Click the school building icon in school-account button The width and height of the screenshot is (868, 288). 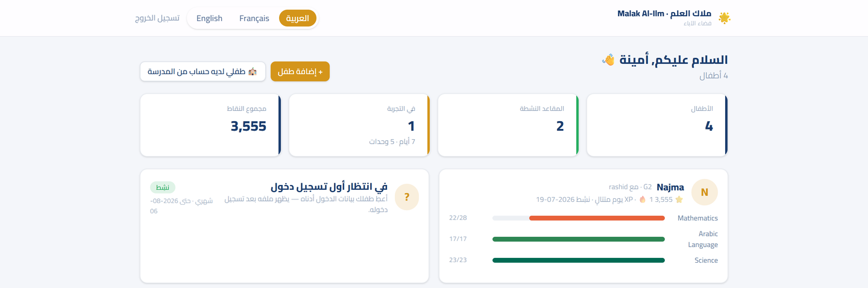pyautogui.click(x=253, y=72)
